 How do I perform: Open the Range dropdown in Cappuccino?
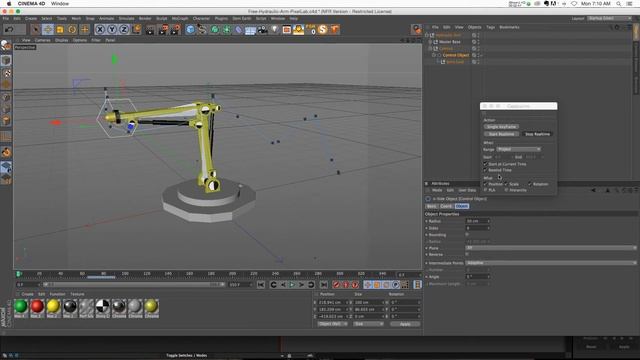(x=519, y=149)
